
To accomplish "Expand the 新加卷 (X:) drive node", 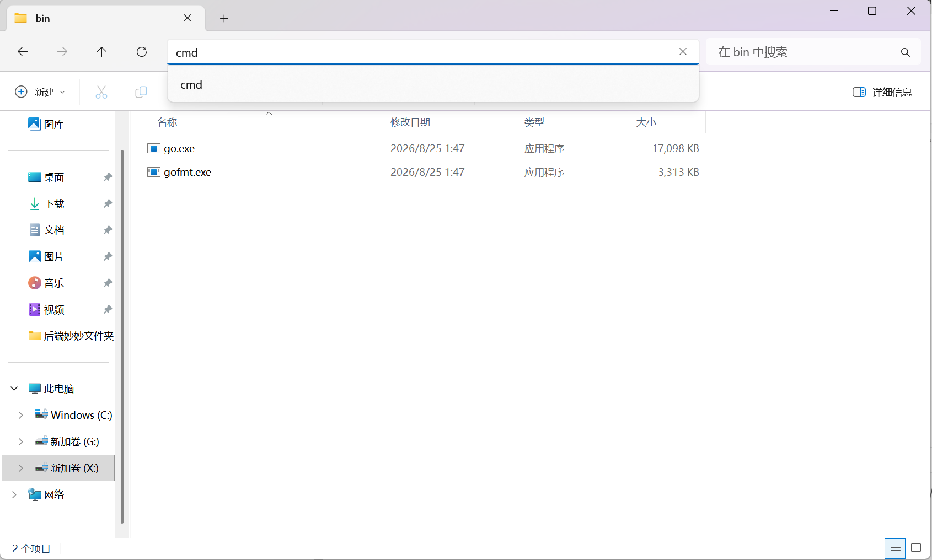I will pos(20,468).
